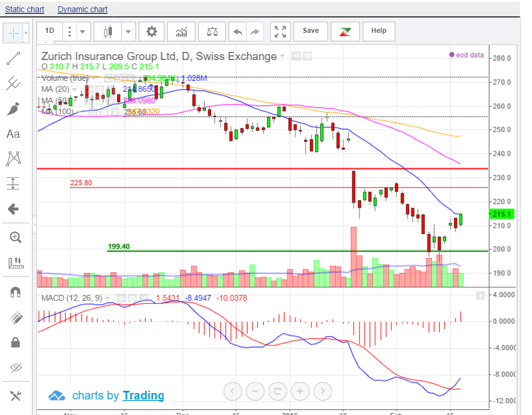Open candlestick chart style dropdown arrow
The width and height of the screenshot is (532, 415).
pyautogui.click(x=128, y=31)
